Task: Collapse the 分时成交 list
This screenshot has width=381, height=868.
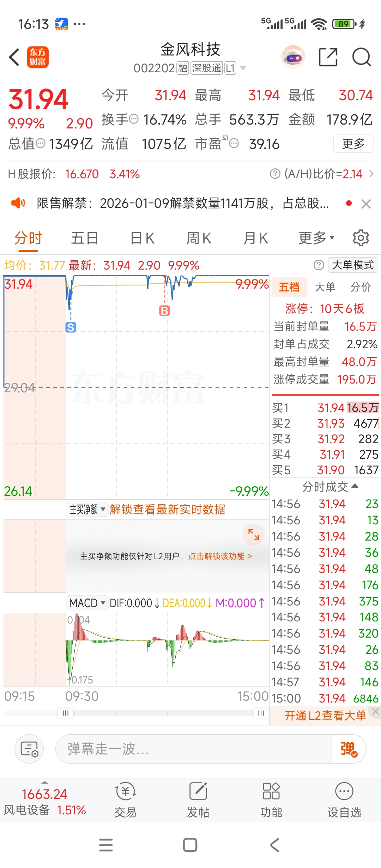Action: (330, 487)
